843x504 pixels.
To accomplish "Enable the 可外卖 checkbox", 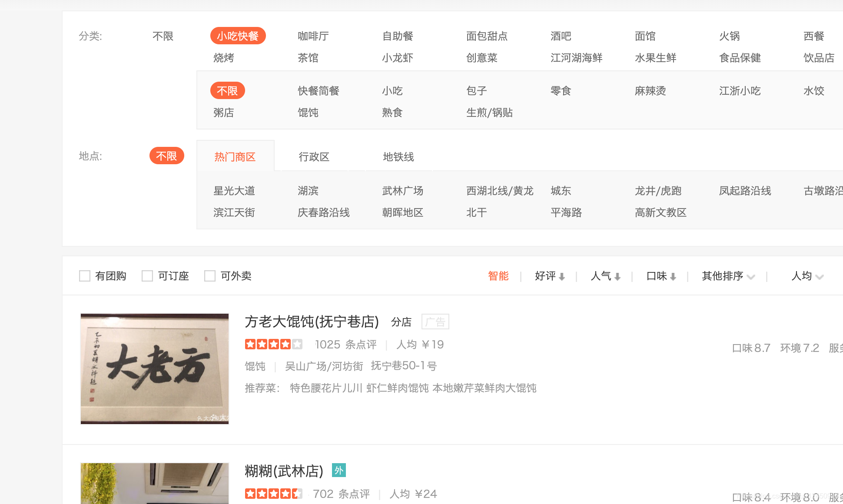I will tap(210, 275).
